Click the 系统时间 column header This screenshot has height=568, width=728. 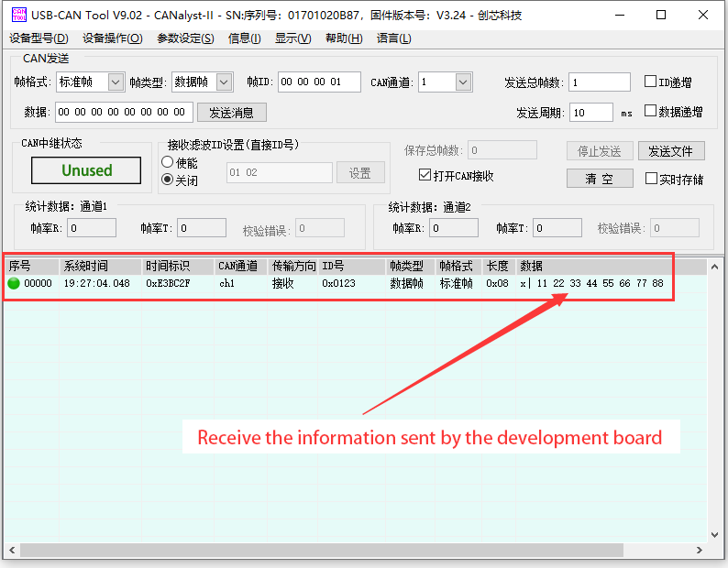(x=100, y=266)
